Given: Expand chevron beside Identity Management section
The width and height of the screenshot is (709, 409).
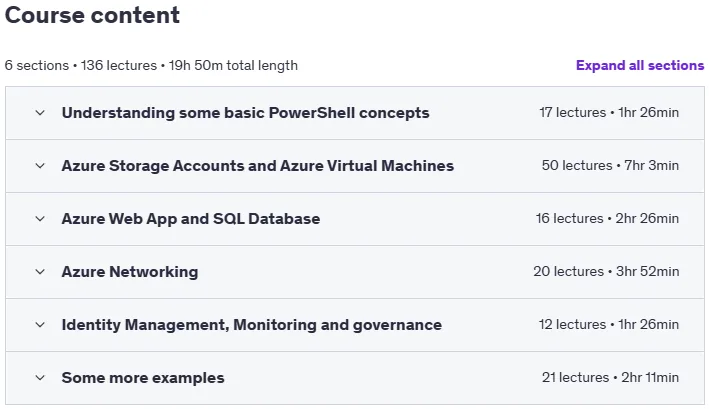Looking at the screenshot, I should (x=40, y=324).
